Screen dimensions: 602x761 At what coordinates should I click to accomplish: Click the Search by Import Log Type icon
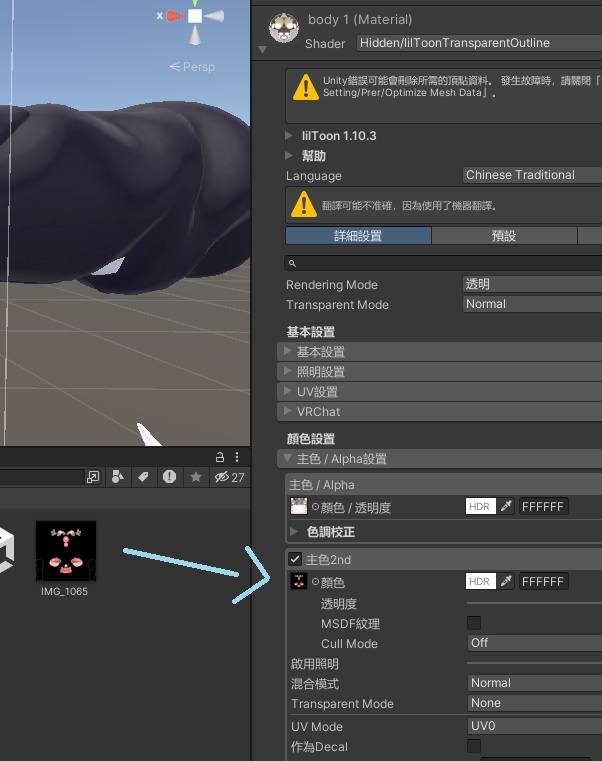(169, 477)
